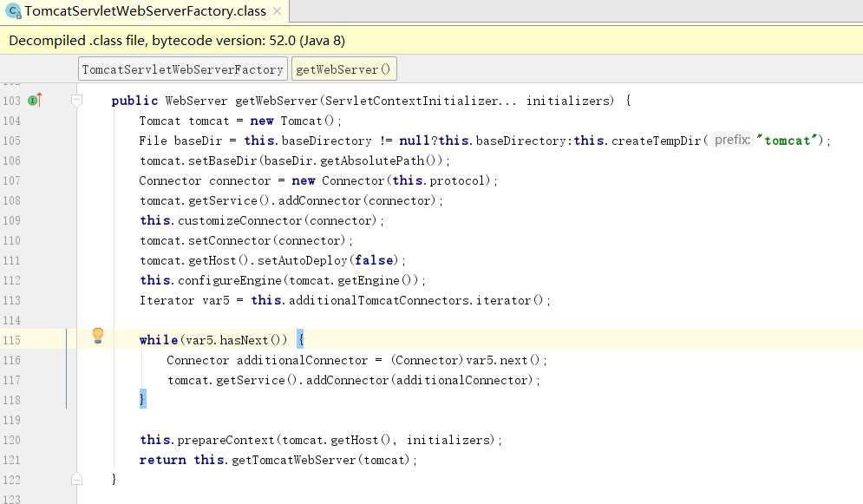The image size is (863, 504).
Task: Close the TomcatServletWebServerFactory.class tab
Action: (x=277, y=11)
